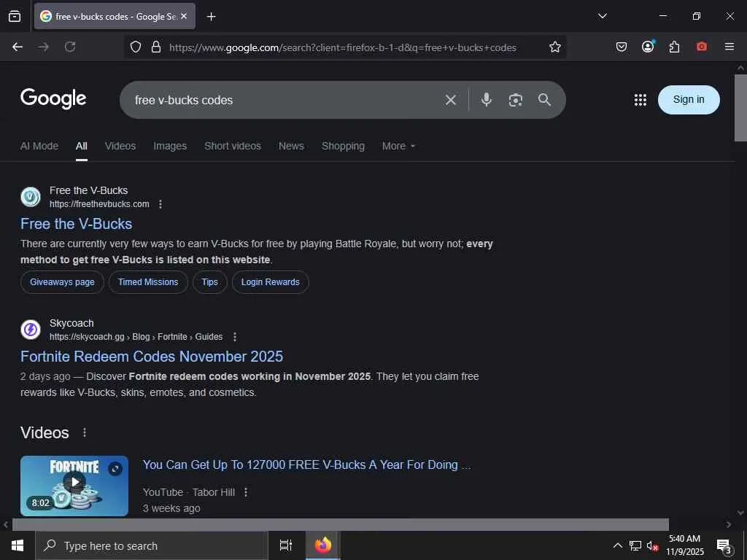Play the Fortnite V-Bucks video thumbnail
The height and width of the screenshot is (560, 747).
tap(74, 486)
